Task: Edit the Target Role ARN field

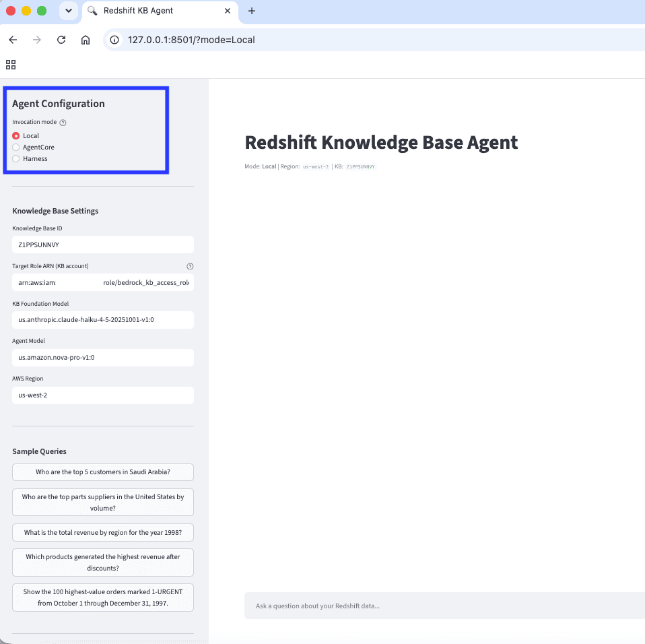Action: coord(103,283)
